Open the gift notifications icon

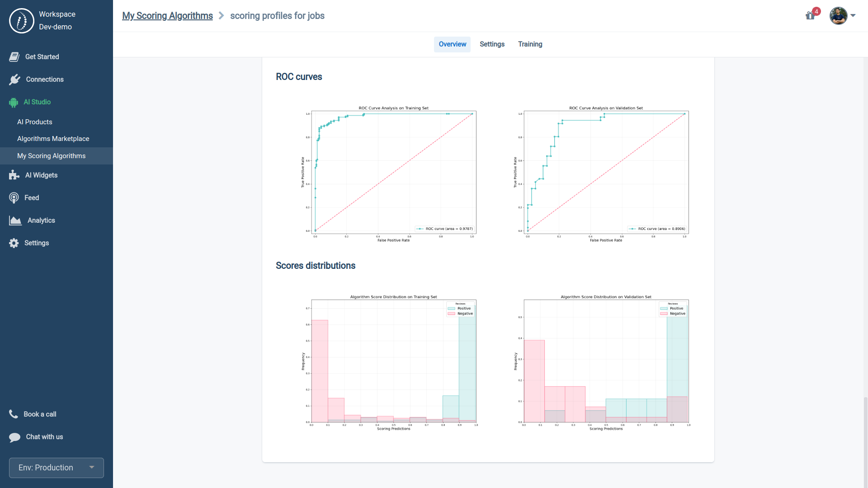tap(810, 16)
